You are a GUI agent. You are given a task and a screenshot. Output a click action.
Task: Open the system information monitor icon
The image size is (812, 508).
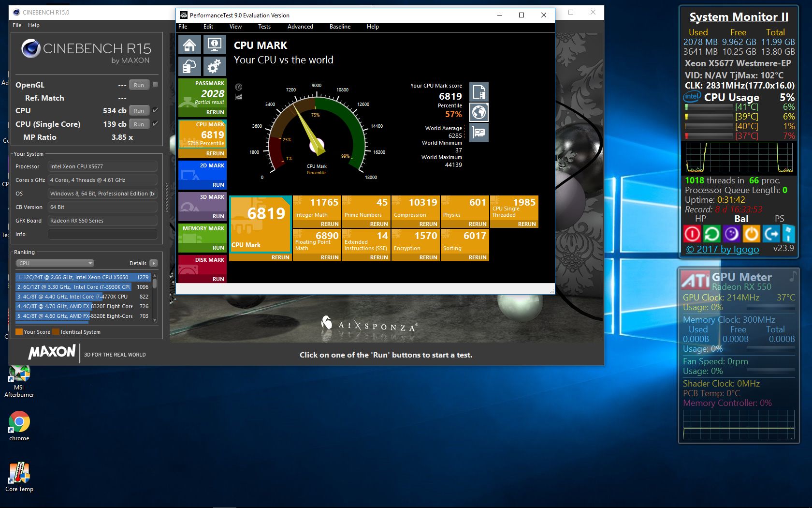214,45
